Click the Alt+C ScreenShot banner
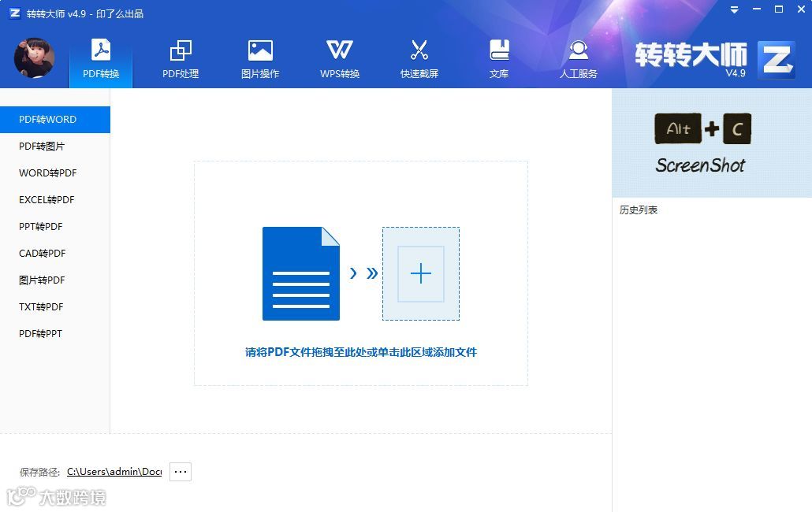Screen dimensions: 812x512 tap(712, 143)
